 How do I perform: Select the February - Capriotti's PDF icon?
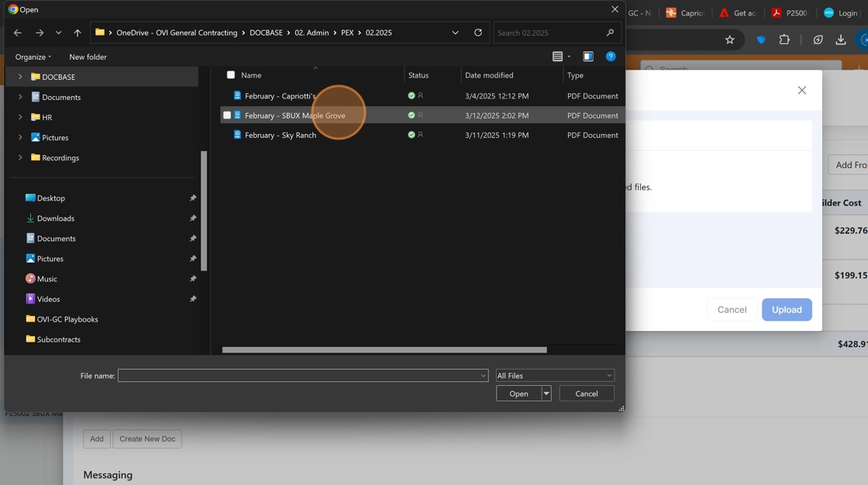point(237,95)
